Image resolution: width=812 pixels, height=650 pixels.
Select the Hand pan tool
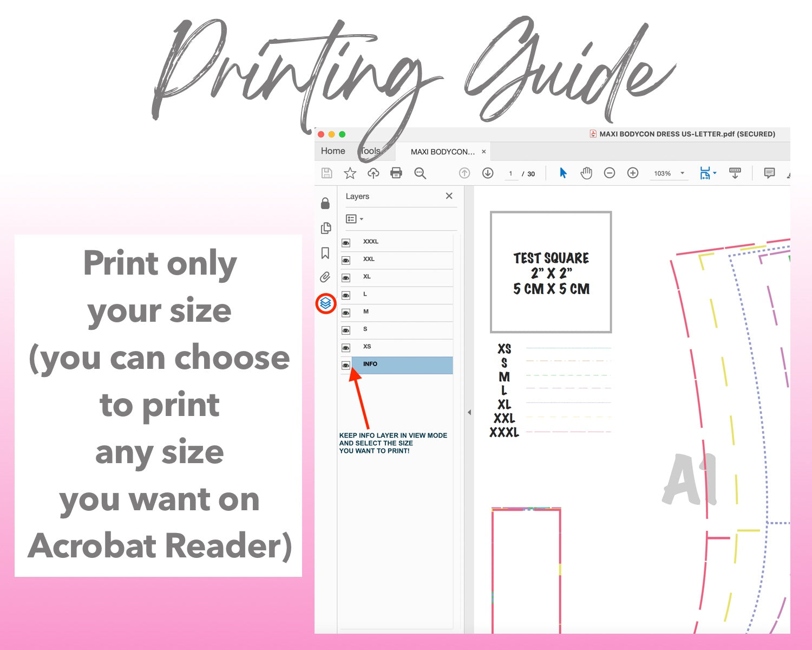586,173
